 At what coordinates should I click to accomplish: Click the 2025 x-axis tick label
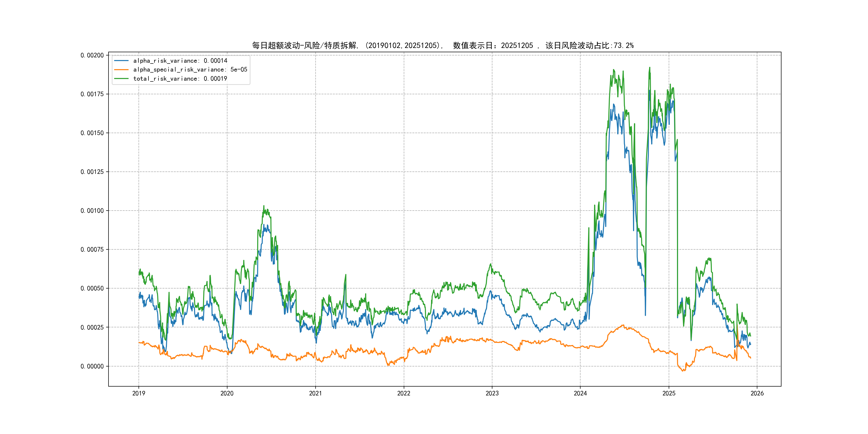pyautogui.click(x=669, y=393)
